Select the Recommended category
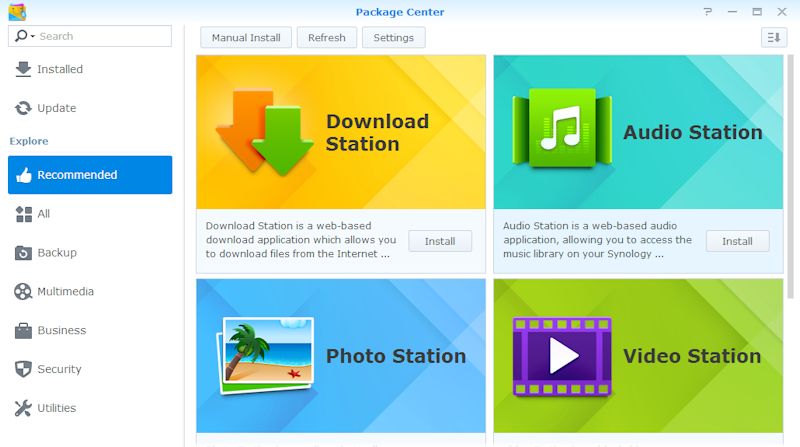This screenshot has height=447, width=800. click(90, 175)
